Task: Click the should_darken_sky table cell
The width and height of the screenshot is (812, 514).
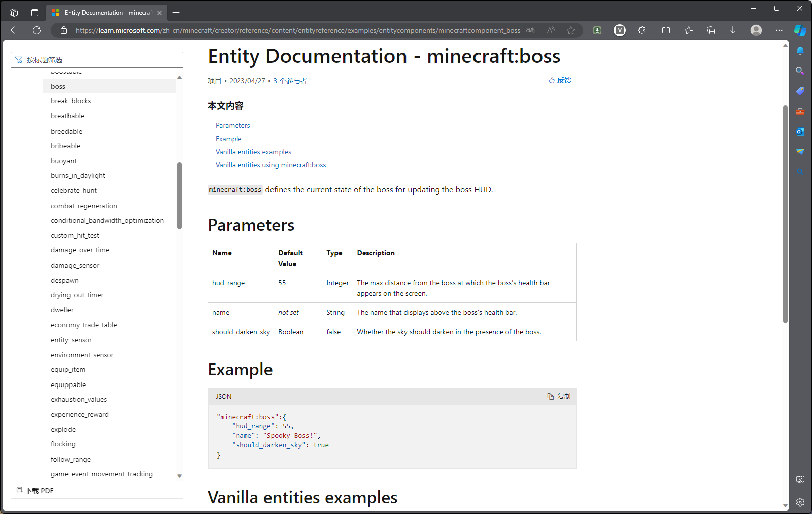Action: click(241, 332)
